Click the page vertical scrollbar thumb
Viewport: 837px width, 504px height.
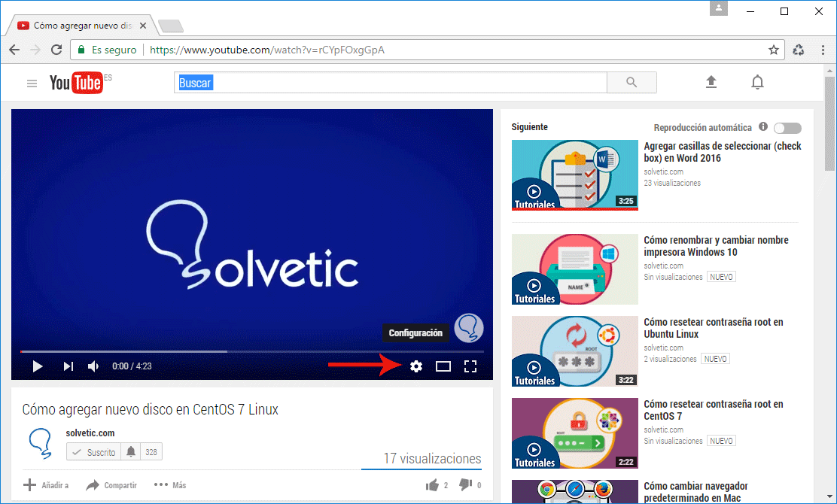829,123
